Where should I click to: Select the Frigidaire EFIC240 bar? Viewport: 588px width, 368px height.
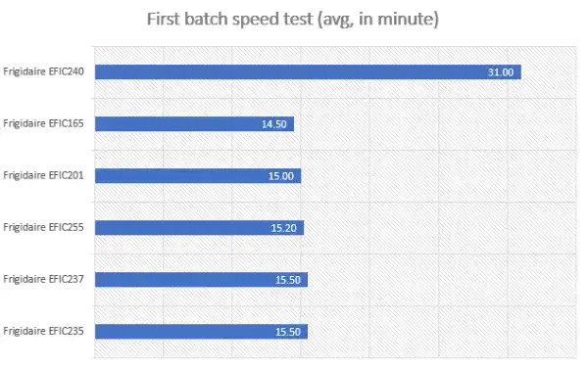(x=308, y=71)
